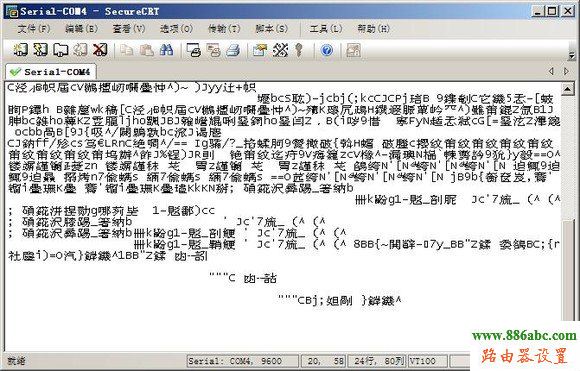Click the tab scroll right arrow

[x=566, y=71]
